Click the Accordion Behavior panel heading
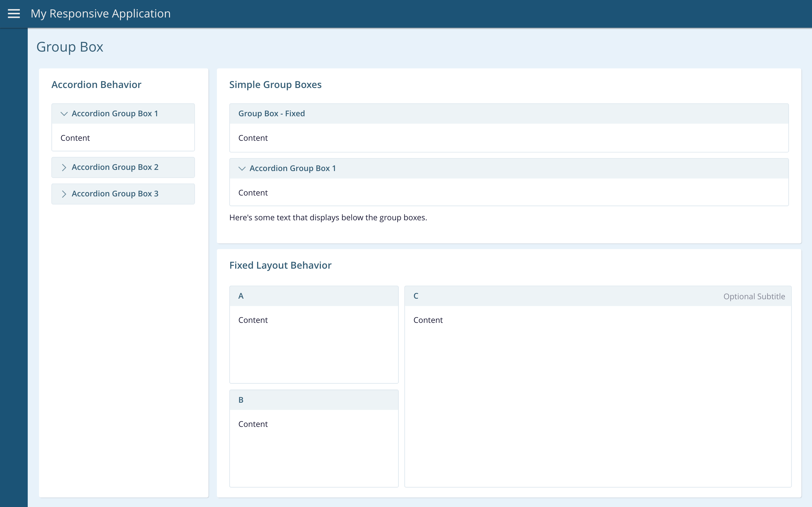Screen dimensions: 812x507 tap(96, 85)
